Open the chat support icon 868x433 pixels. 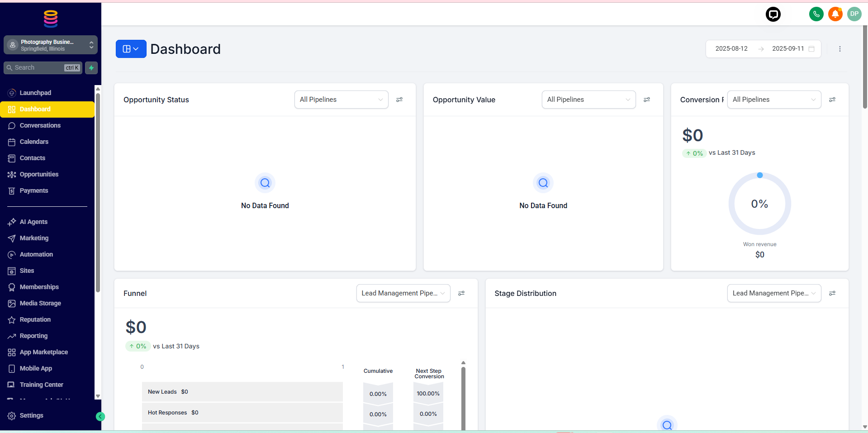773,14
